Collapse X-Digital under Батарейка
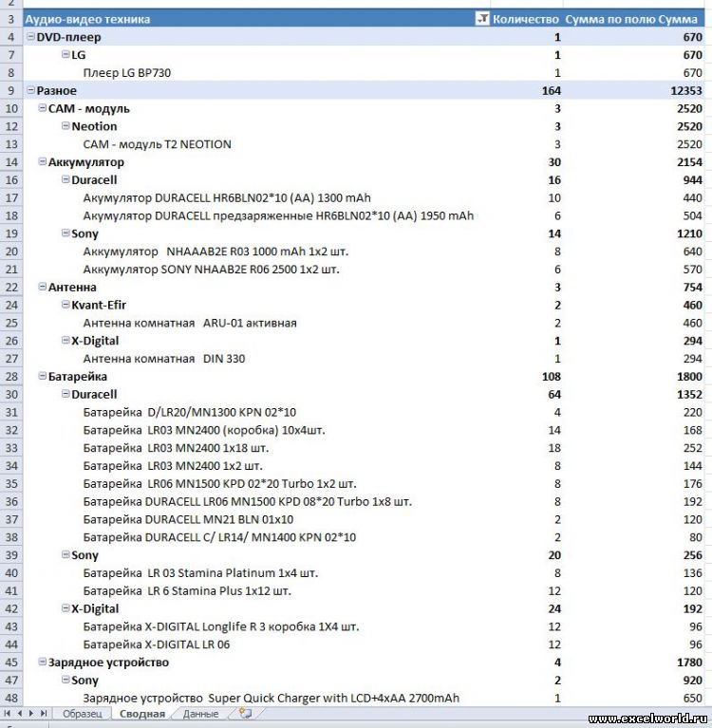The width and height of the screenshot is (712, 728). pos(66,608)
